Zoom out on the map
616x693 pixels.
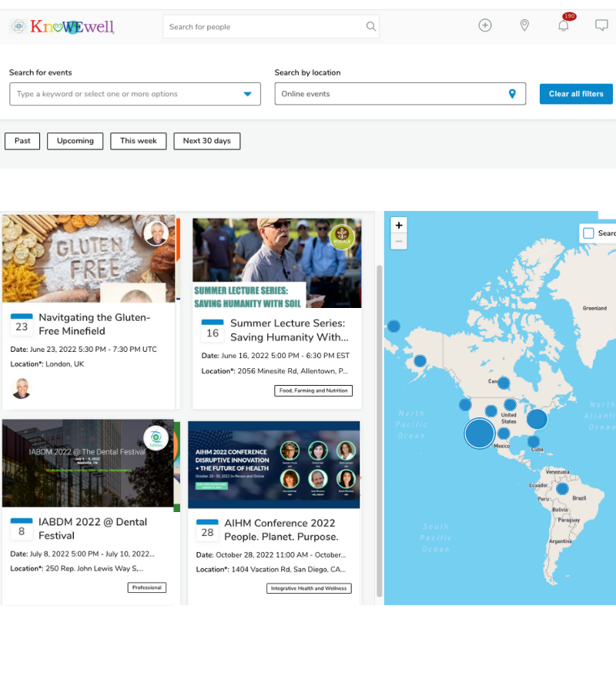click(399, 241)
